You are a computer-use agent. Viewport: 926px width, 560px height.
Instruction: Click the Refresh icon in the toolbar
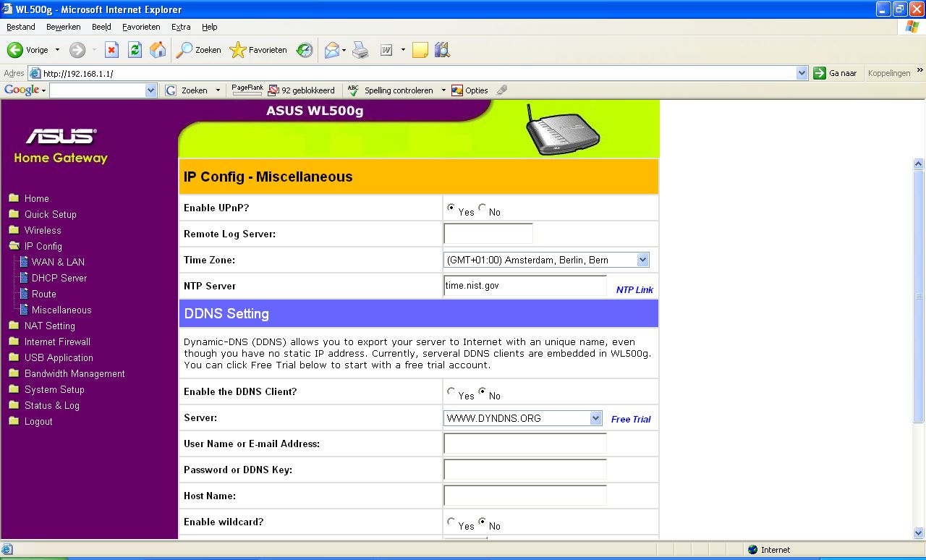coord(135,50)
